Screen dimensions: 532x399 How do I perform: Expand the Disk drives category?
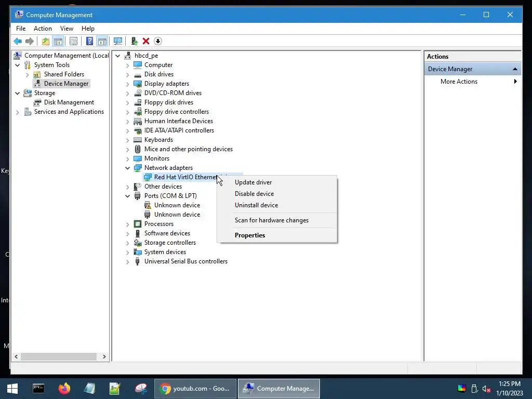pos(128,74)
